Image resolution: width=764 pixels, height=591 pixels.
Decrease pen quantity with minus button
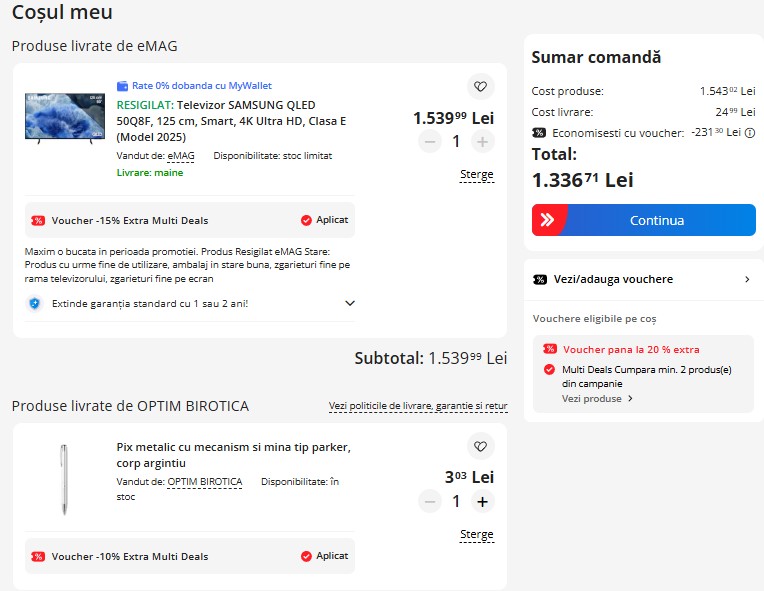(x=430, y=502)
